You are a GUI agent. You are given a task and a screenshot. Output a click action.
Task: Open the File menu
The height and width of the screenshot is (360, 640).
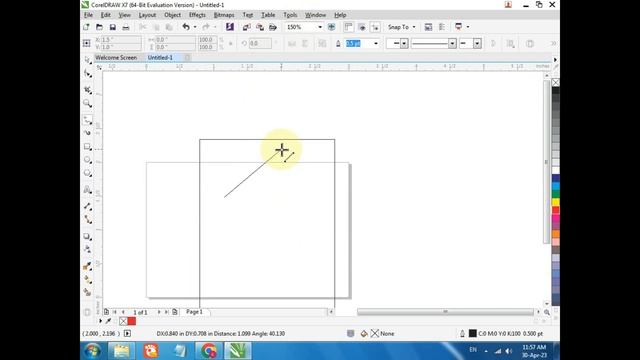point(88,15)
